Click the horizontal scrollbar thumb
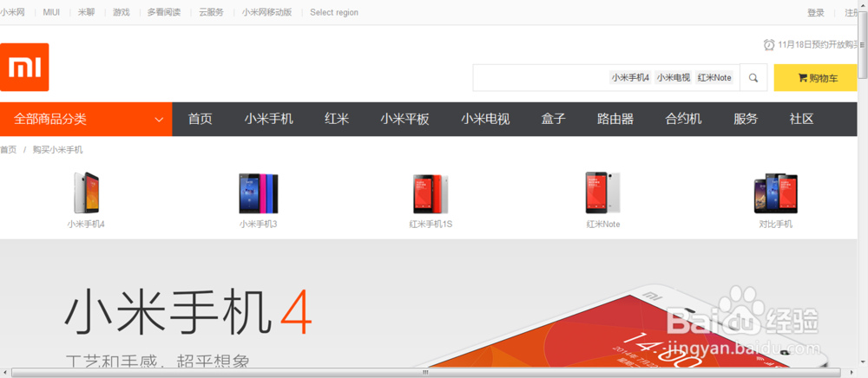The width and height of the screenshot is (868, 378). [426, 373]
